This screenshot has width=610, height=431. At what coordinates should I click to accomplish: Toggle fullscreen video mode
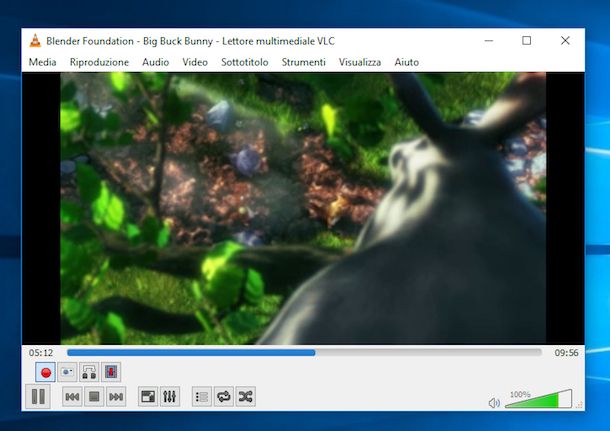148,396
